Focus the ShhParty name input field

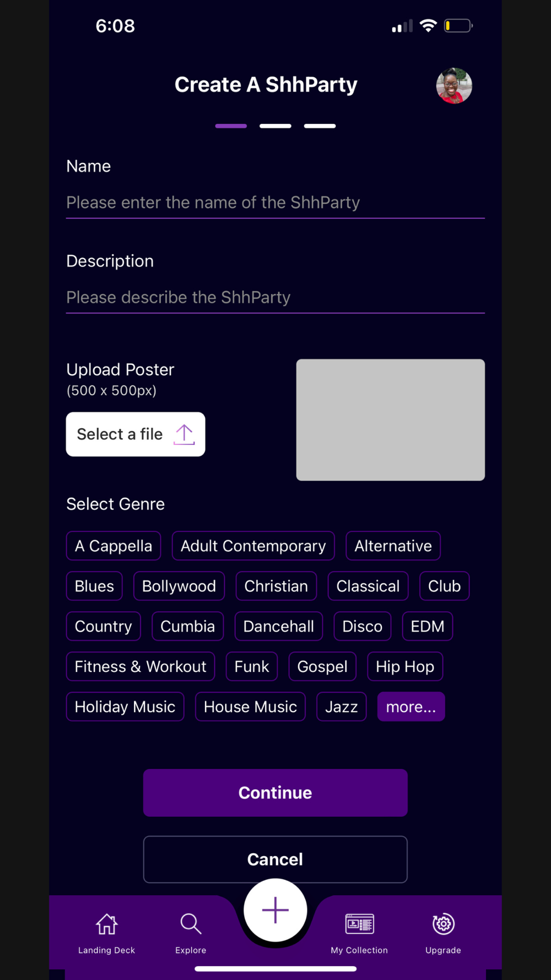pos(275,202)
